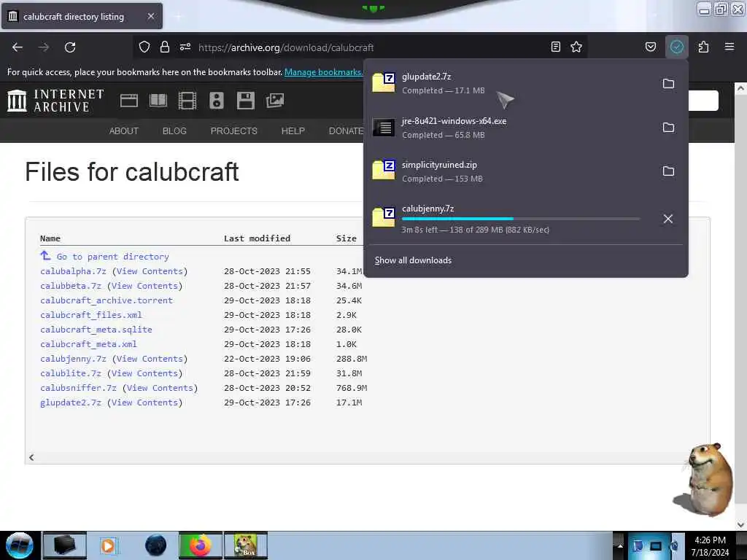Click page scrollbar up arrow

point(740,88)
